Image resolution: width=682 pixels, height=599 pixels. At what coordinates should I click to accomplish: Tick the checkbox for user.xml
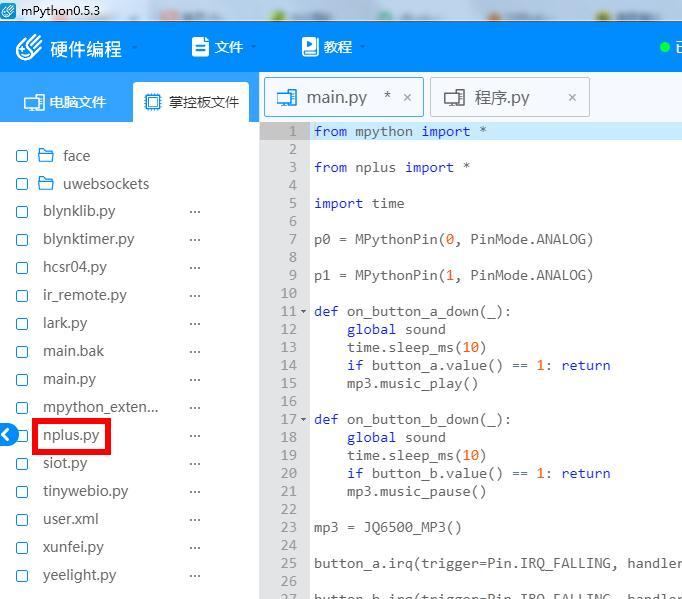[22, 520]
